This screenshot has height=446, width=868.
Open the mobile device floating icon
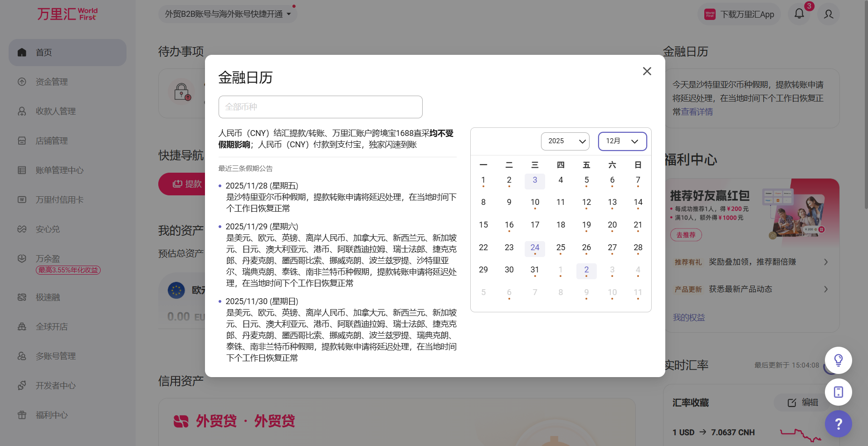point(838,392)
